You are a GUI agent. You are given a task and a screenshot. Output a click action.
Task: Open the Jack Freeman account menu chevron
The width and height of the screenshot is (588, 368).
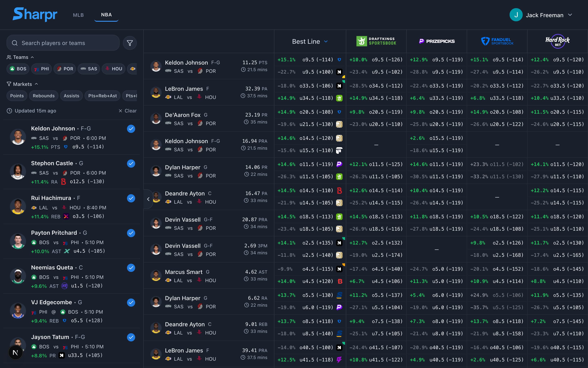(570, 15)
